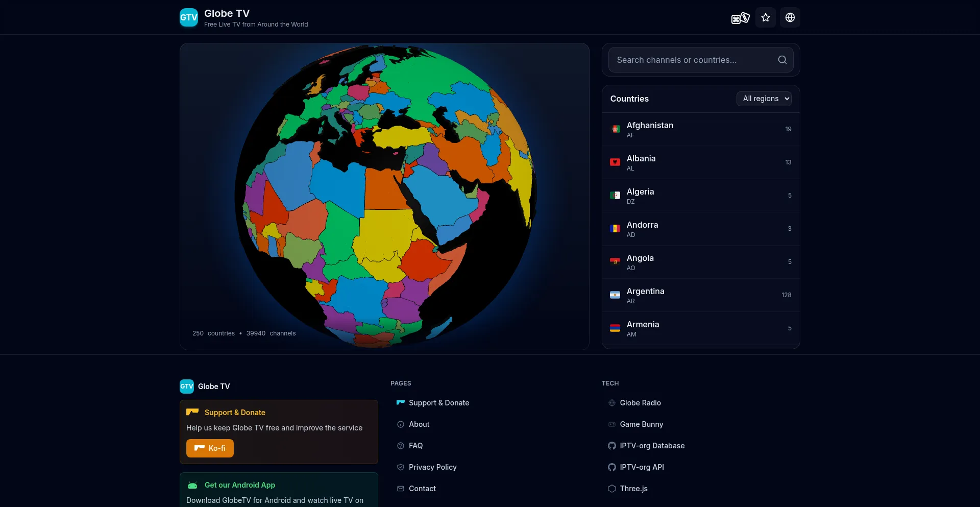Click the Argentina flag icon

(615, 295)
